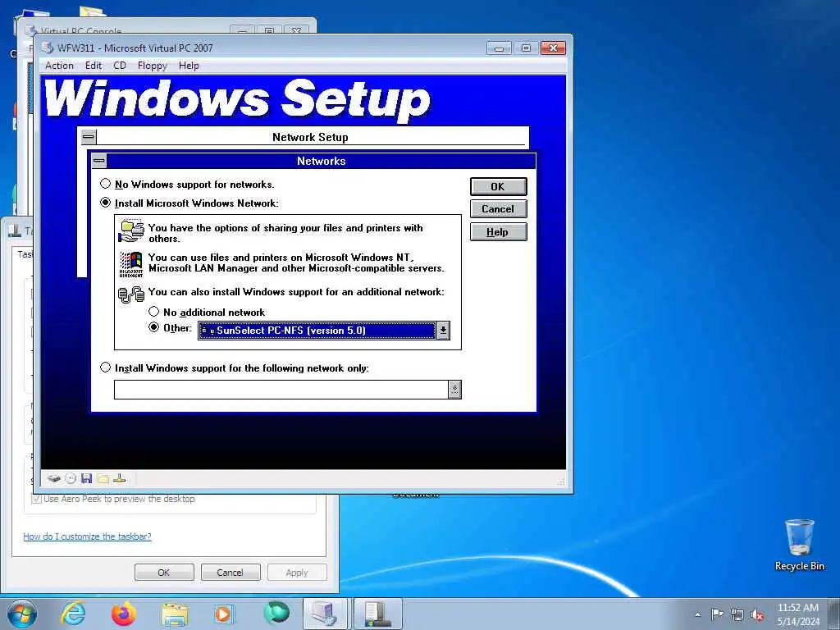Click Apply in Taskbar properties window
This screenshot has width=840, height=630.
click(297, 572)
